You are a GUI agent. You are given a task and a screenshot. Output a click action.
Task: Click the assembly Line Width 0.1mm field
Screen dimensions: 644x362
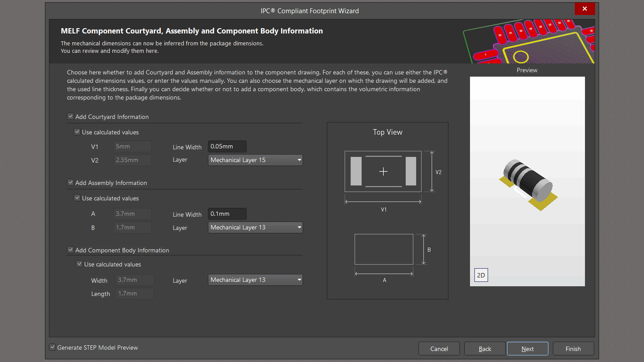pos(227,214)
